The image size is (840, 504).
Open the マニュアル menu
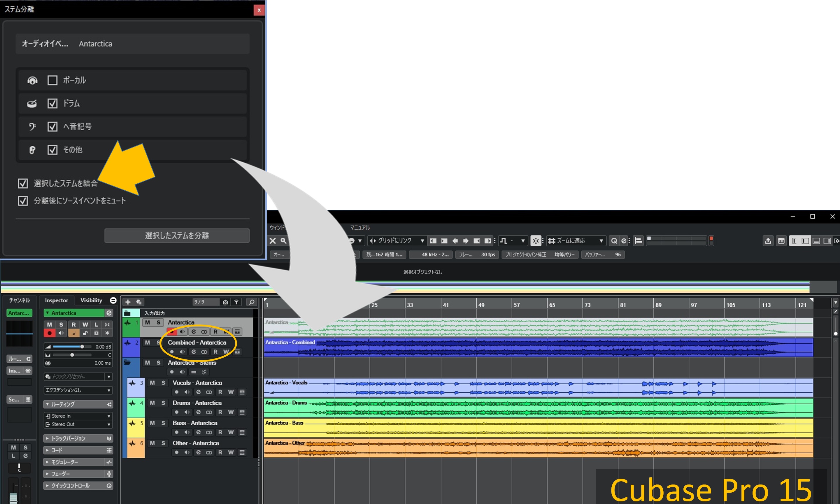pyautogui.click(x=360, y=228)
